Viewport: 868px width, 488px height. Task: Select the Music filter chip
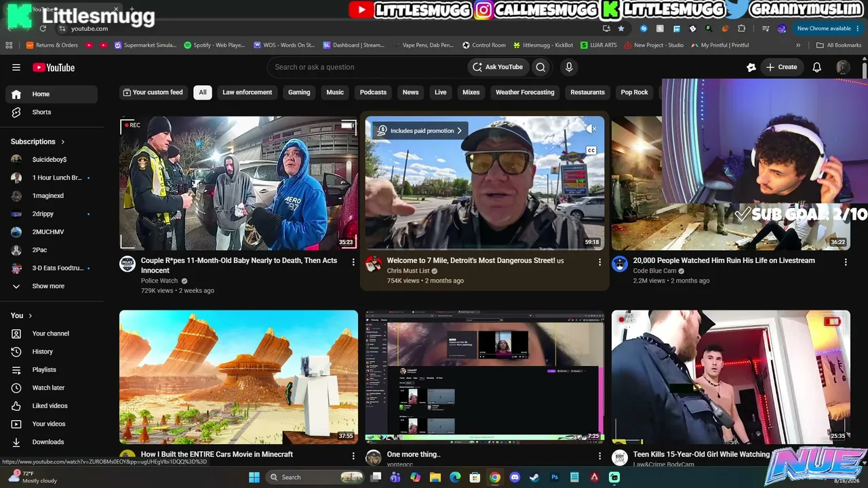(335, 92)
